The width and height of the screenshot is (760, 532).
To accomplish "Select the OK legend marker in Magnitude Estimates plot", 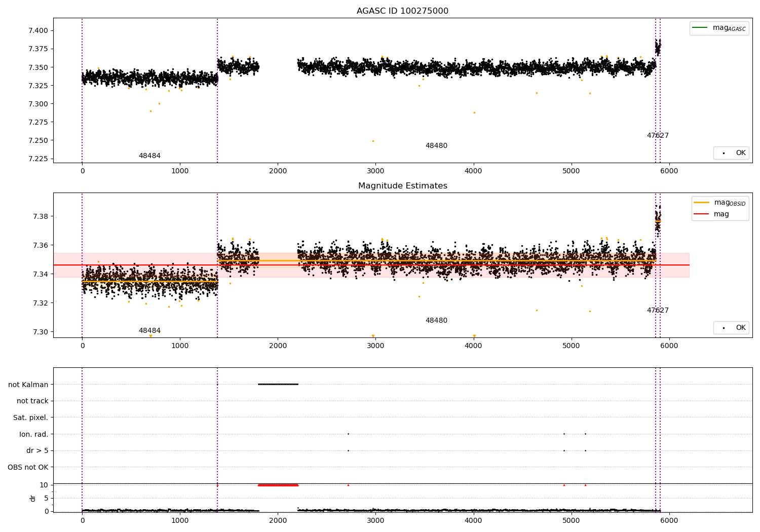I will coord(724,328).
